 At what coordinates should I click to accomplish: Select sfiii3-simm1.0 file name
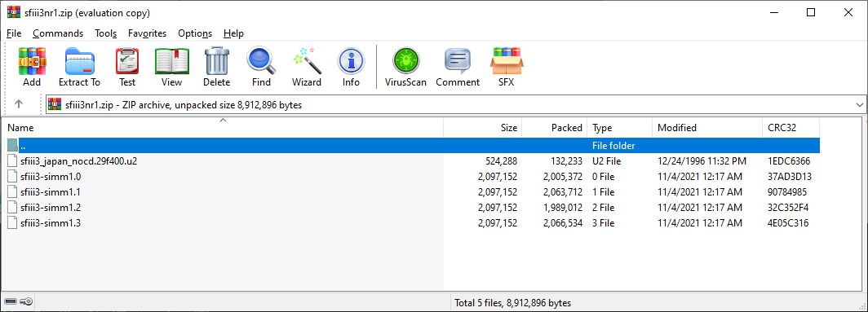click(51, 177)
